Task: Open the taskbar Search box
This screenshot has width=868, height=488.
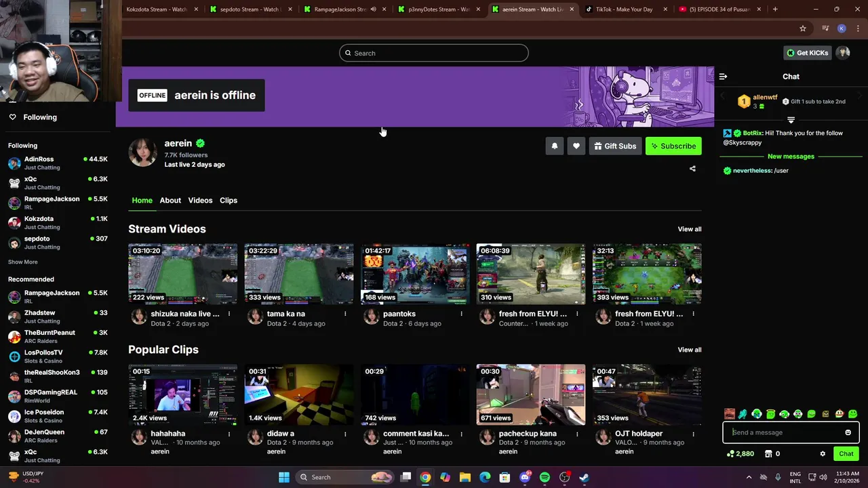Action: point(346,477)
